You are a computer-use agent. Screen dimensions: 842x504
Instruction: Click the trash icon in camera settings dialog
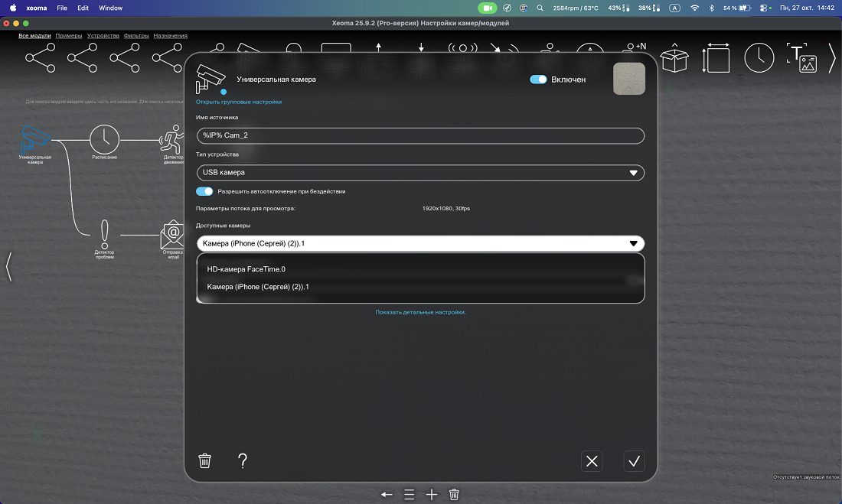(204, 460)
